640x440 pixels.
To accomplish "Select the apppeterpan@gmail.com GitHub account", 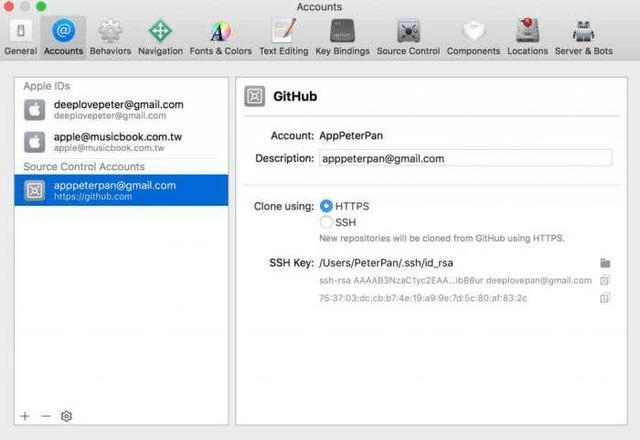I will coord(121,190).
